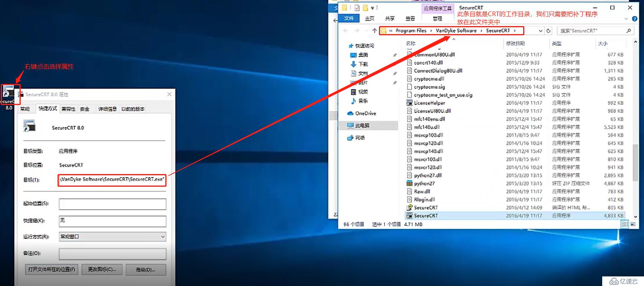Sort files by the 修改日期 column header

pos(515,43)
